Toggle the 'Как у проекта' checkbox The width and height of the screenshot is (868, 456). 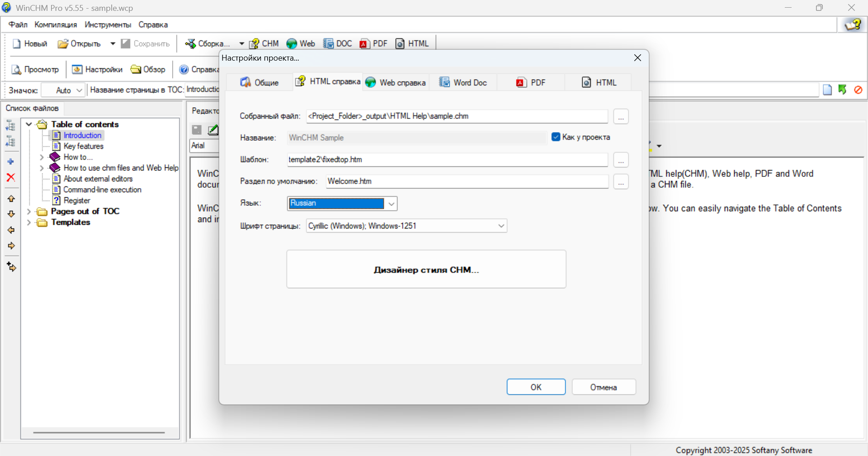point(556,137)
